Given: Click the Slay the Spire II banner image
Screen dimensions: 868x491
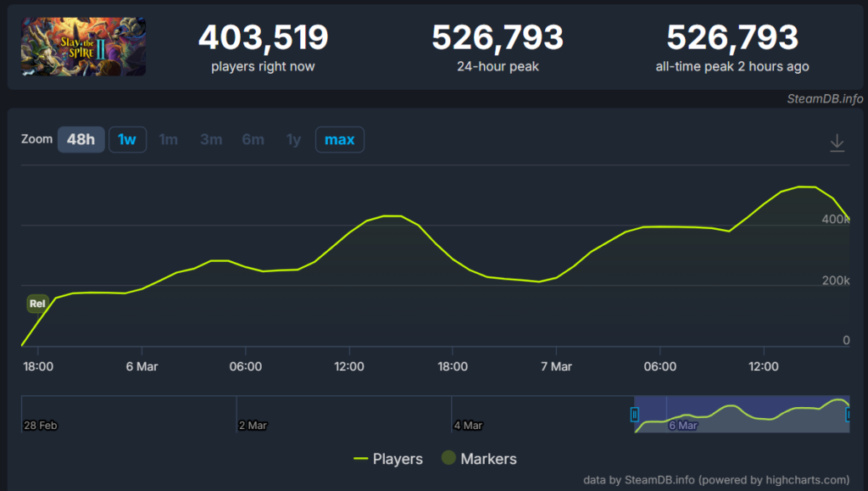Looking at the screenshot, I should (x=83, y=47).
